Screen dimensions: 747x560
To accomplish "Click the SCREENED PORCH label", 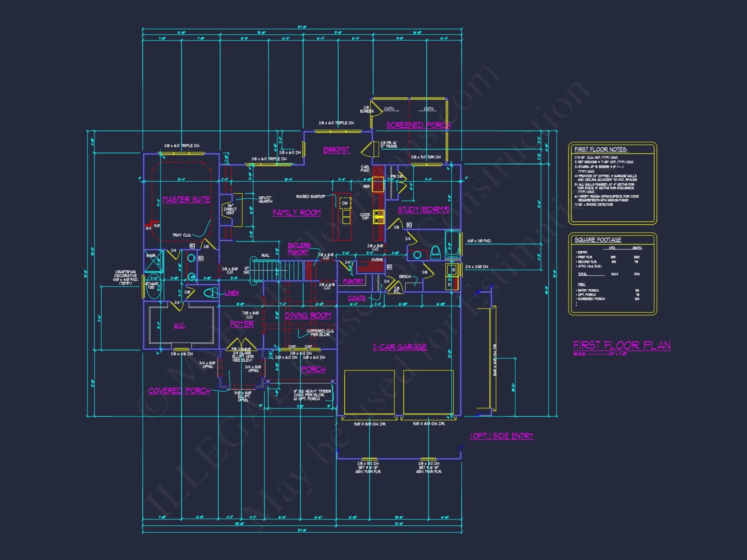I will [x=418, y=125].
